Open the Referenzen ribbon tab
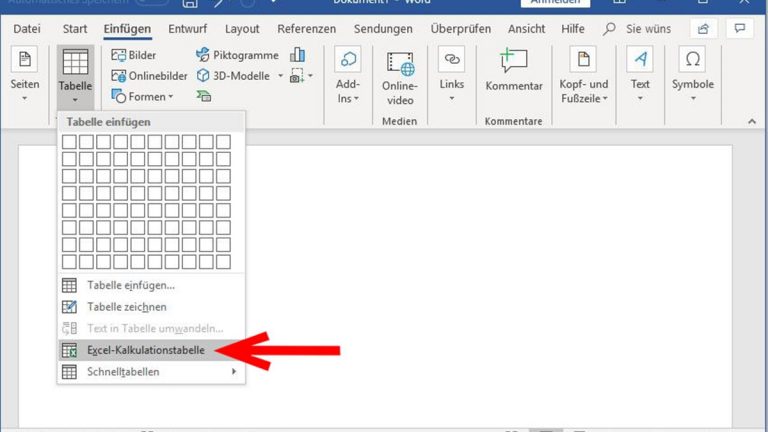768x432 pixels. (x=306, y=29)
